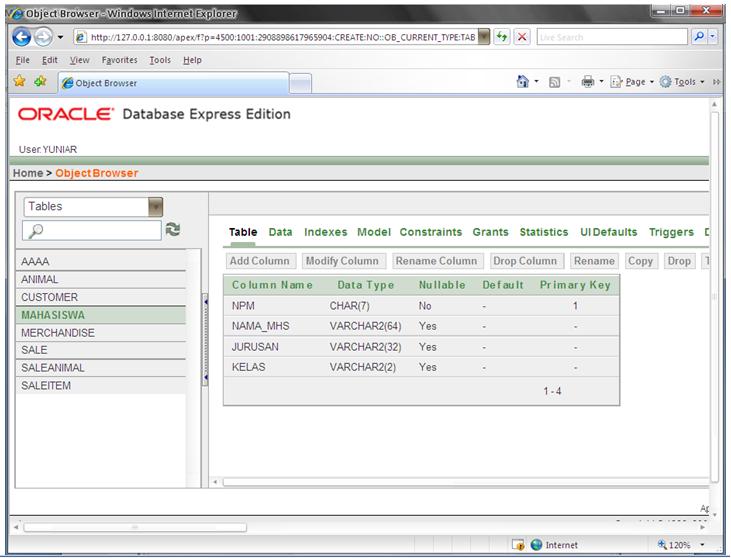Click the NAMA_MHS column name cell
731x558 pixels.
261,326
